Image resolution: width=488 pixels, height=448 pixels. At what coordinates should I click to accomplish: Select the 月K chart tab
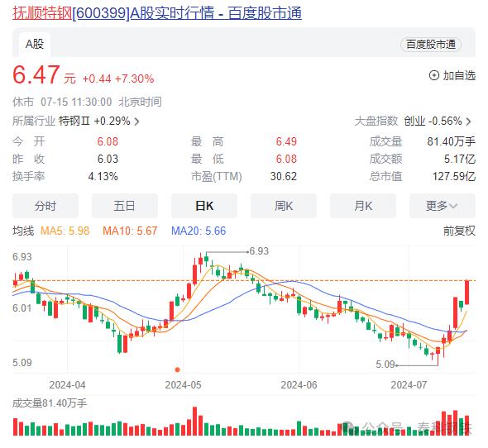point(363,206)
